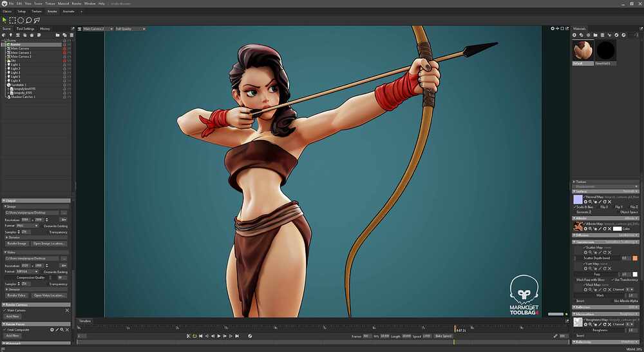Click the Bake Speed button
This screenshot has height=352, width=644.
pyautogui.click(x=443, y=336)
